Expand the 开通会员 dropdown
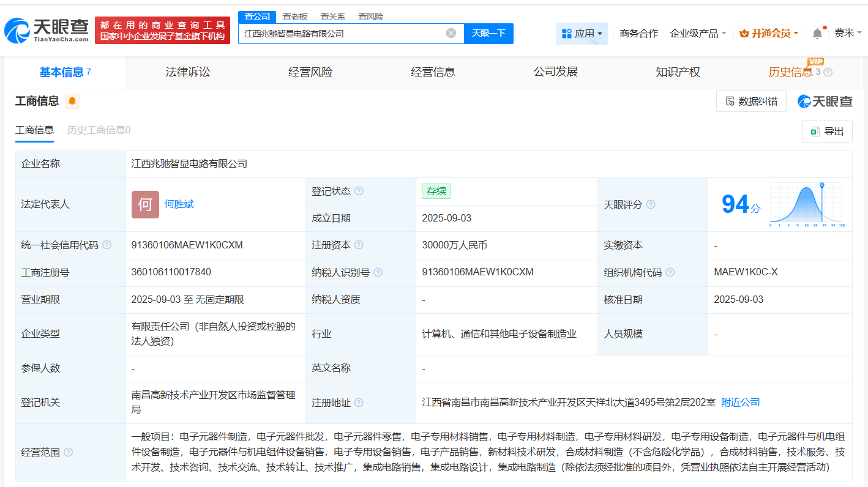The height and width of the screenshot is (487, 868). 769,34
